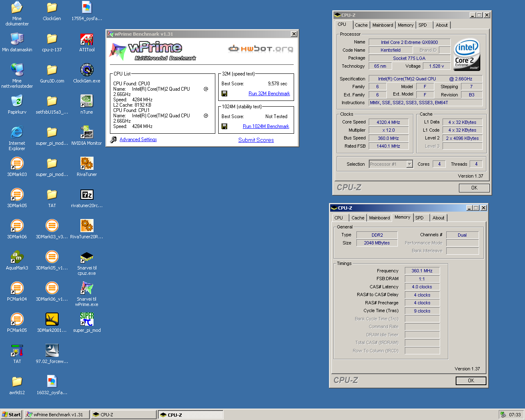This screenshot has width=525, height=420.
Task: Open Snarvei til cpuz.exe shortcut
Action: pos(87,263)
